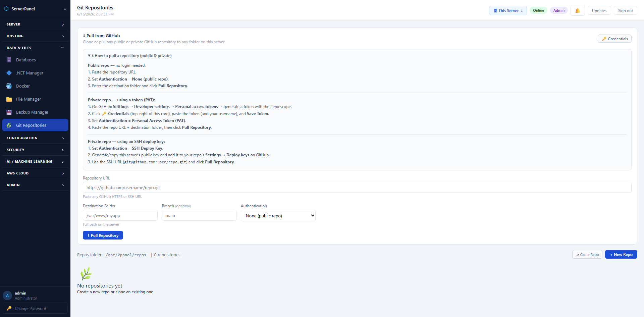Expand the AWS CLOUD section

point(35,173)
